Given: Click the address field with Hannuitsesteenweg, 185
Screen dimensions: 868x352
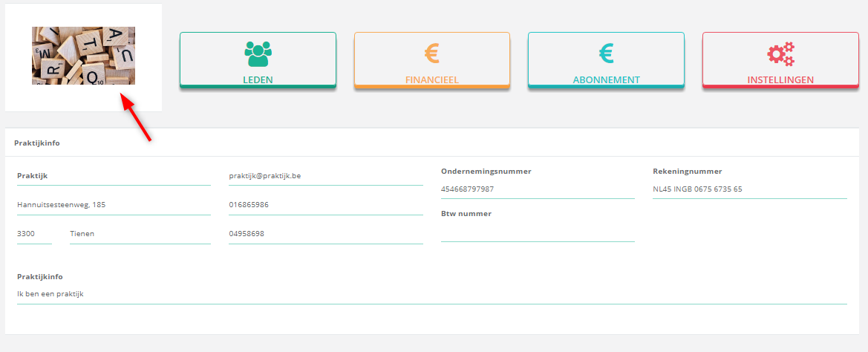Looking at the screenshot, I should [114, 205].
